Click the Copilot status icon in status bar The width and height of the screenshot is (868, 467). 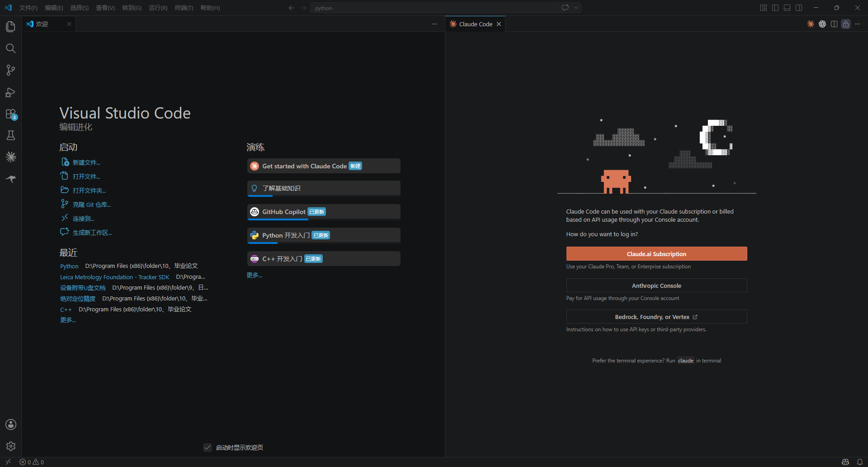point(845,462)
